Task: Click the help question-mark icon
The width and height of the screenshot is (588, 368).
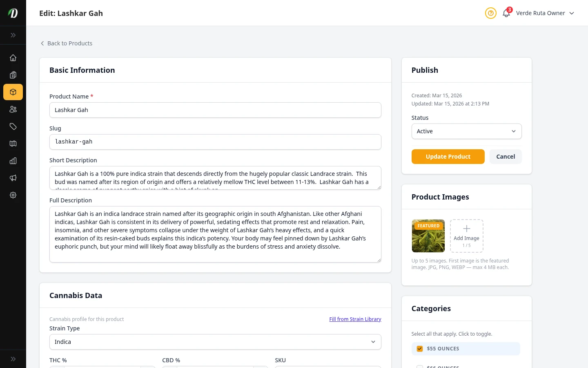Action: pyautogui.click(x=490, y=13)
